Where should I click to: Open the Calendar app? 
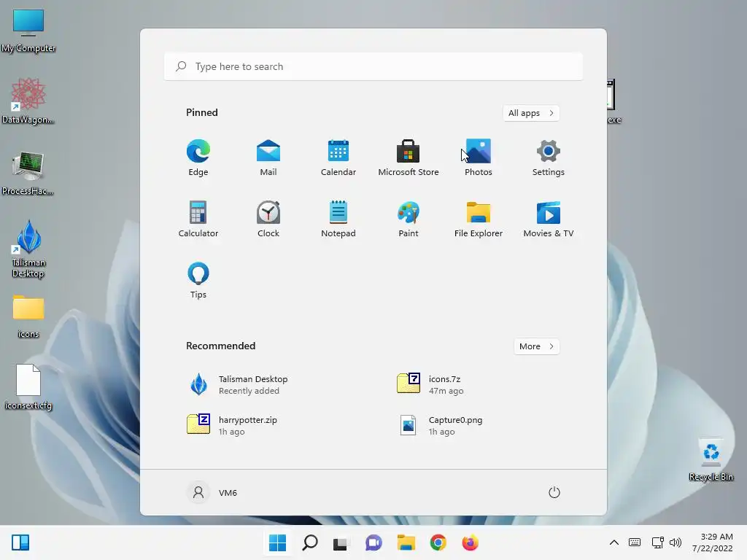[x=338, y=157]
